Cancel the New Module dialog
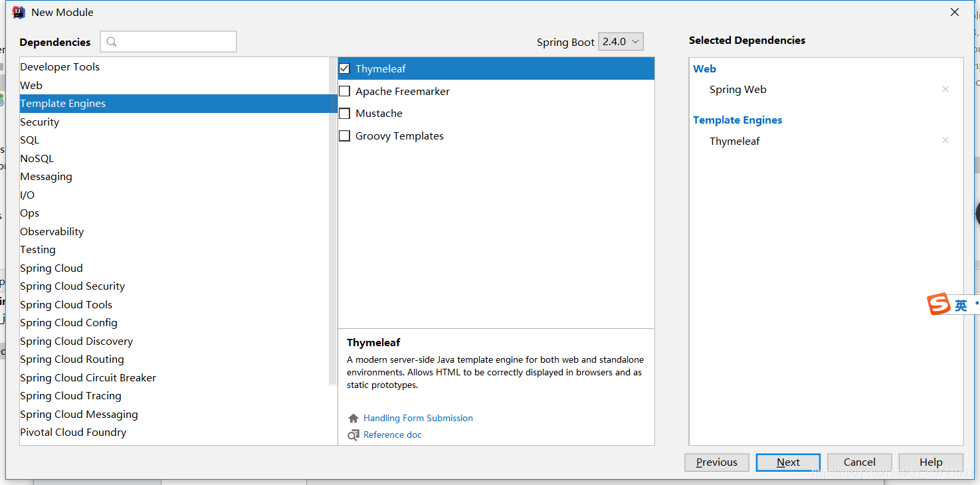The height and width of the screenshot is (485, 980). (x=860, y=462)
